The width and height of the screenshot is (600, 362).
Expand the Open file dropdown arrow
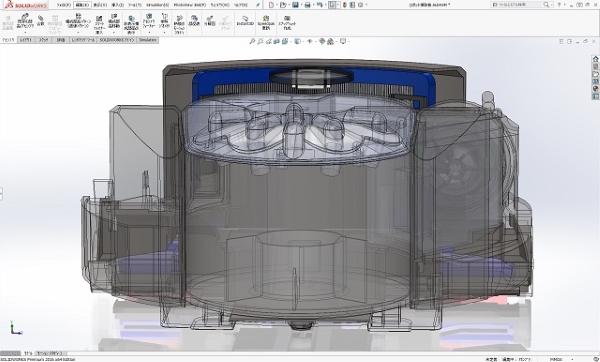[289, 5]
